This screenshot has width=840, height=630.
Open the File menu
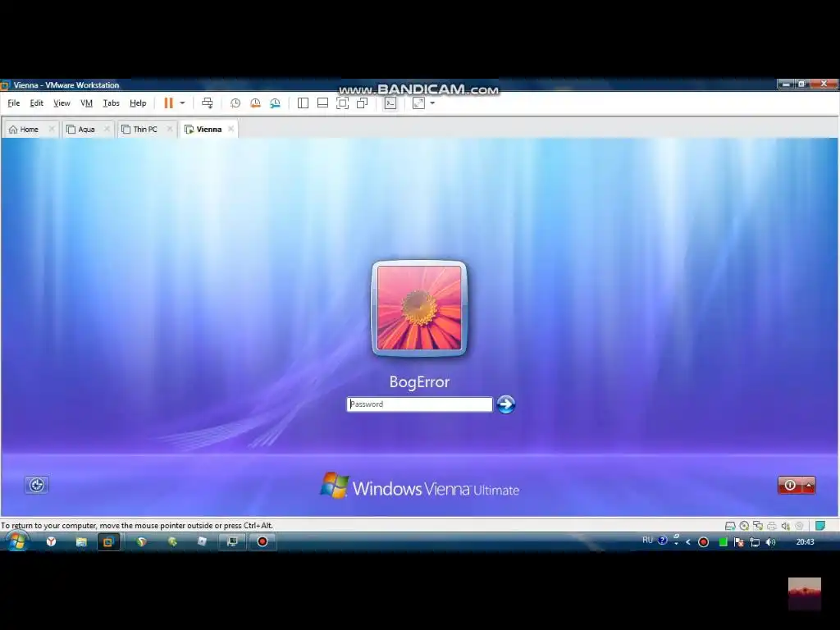[x=13, y=103]
